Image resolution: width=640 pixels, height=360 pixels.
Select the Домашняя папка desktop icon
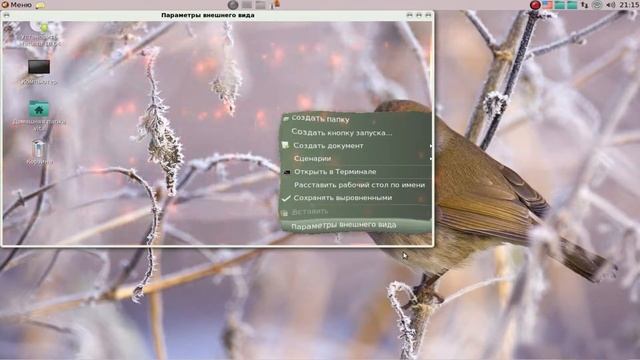pos(39,116)
